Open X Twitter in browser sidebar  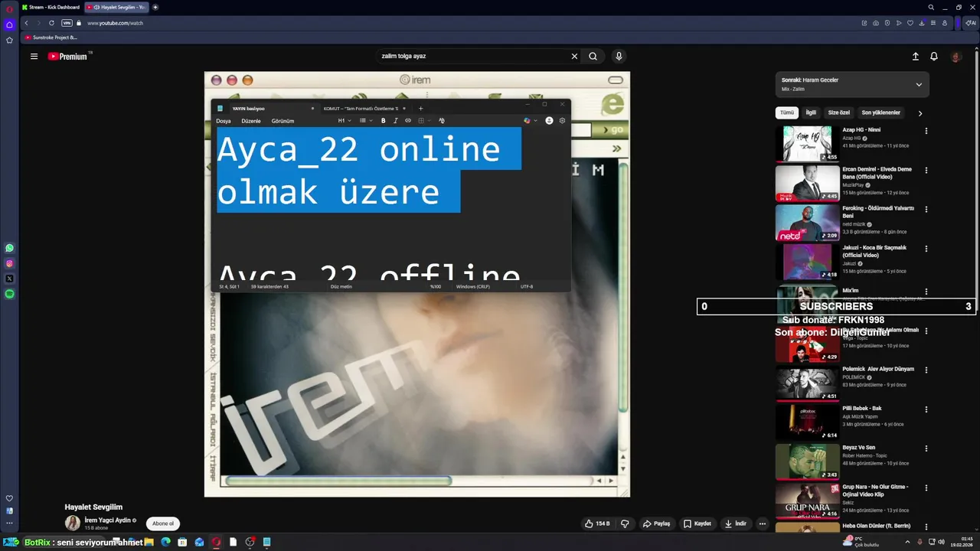point(9,279)
